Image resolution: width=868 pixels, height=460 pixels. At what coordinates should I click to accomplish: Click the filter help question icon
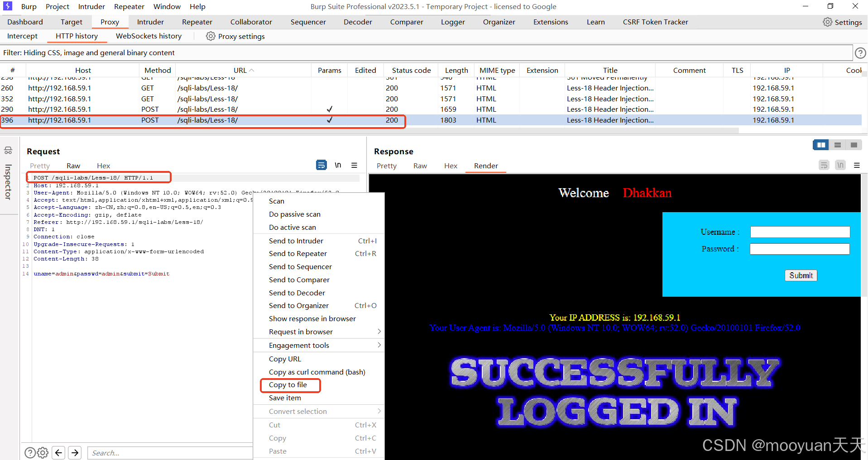tap(860, 53)
